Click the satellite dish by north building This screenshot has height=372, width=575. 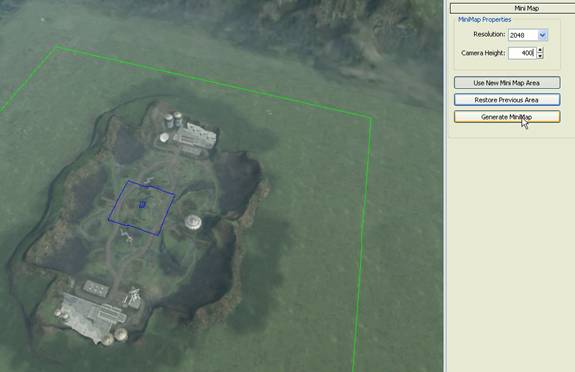coord(164,138)
